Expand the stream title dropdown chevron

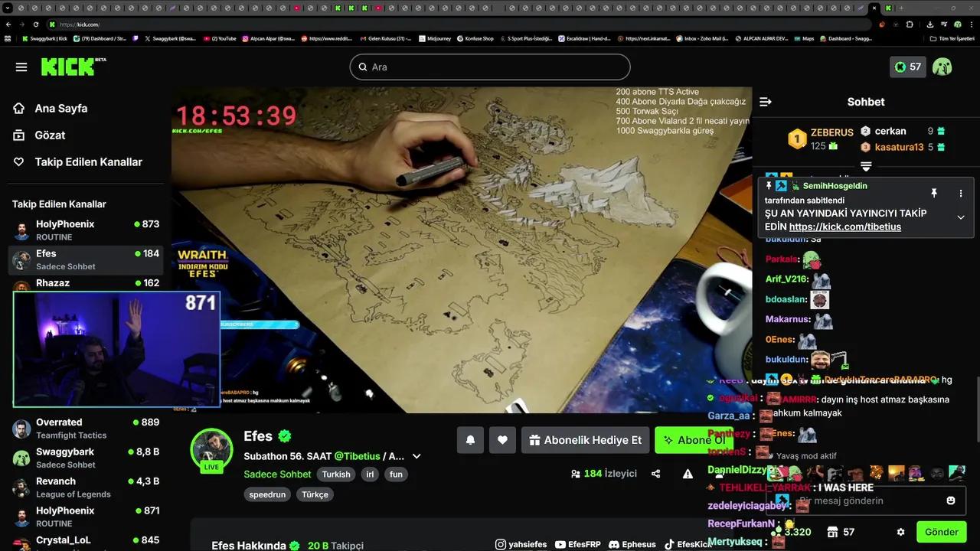pyautogui.click(x=416, y=455)
